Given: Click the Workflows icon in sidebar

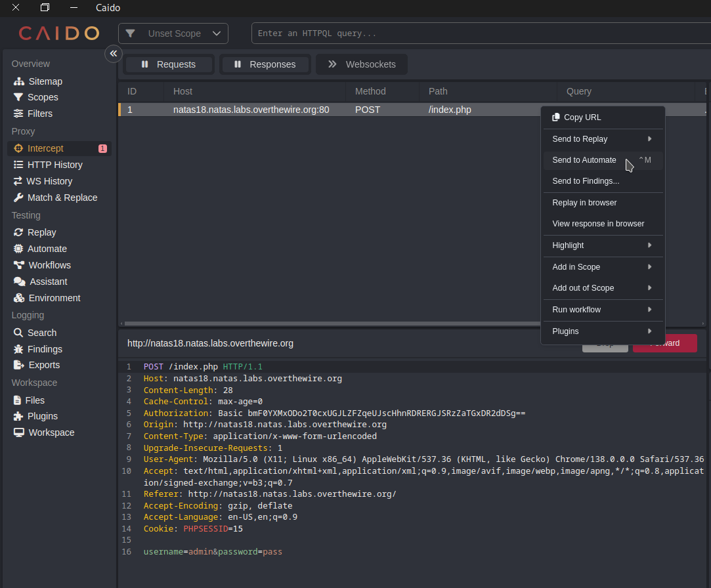Looking at the screenshot, I should (18, 265).
